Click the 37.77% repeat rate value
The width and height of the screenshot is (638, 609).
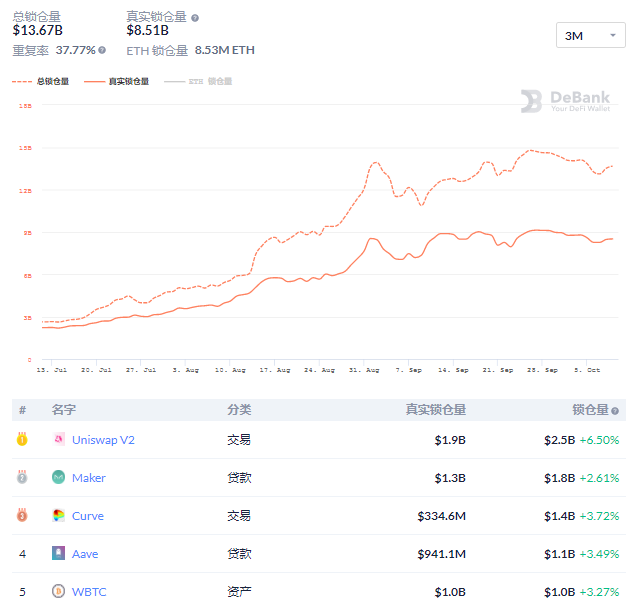pyautogui.click(x=75, y=50)
